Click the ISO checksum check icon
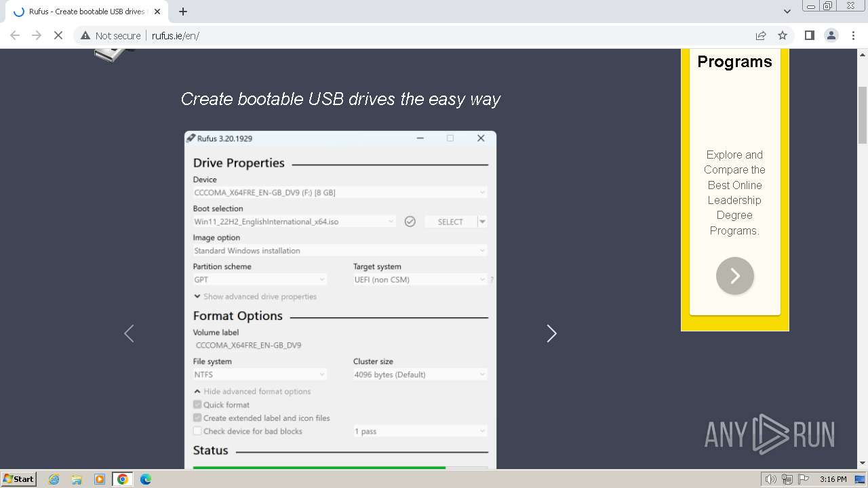 click(x=410, y=222)
